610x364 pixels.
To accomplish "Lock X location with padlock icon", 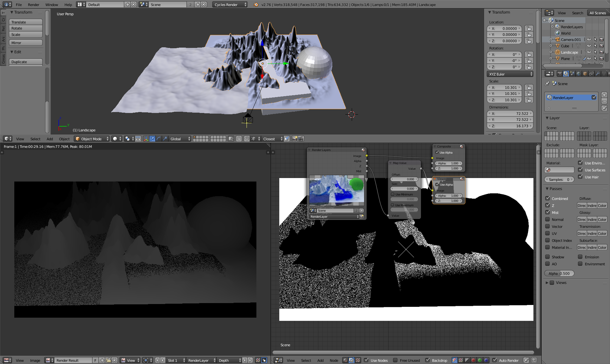I will [529, 29].
